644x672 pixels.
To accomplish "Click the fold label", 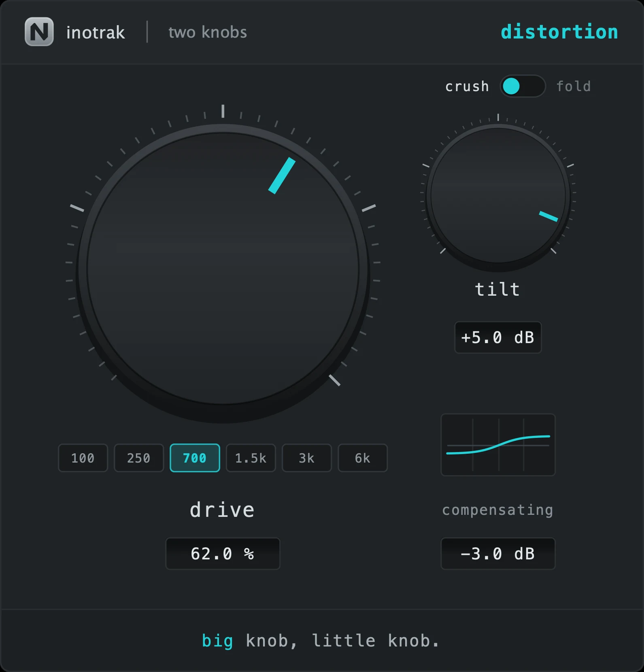I will [x=574, y=86].
